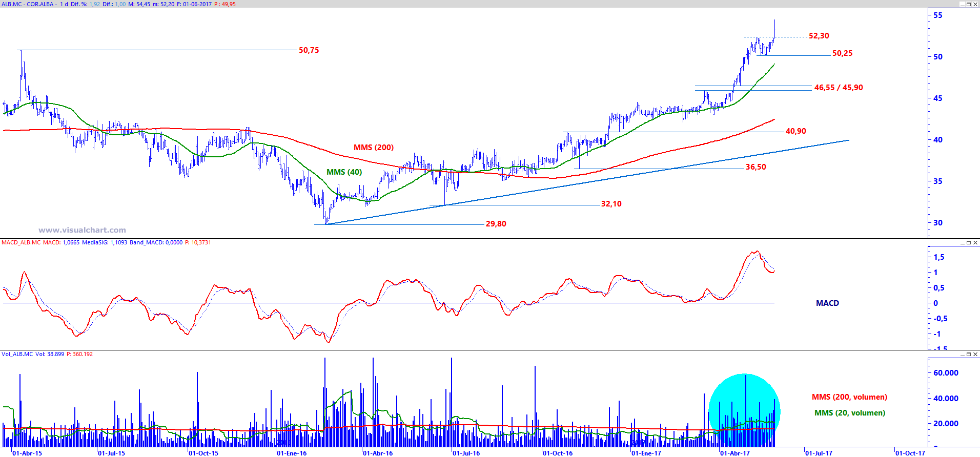The height and width of the screenshot is (457, 980).
Task: Maximize the Vol_ALB.MC volume pane
Action: [x=969, y=354]
